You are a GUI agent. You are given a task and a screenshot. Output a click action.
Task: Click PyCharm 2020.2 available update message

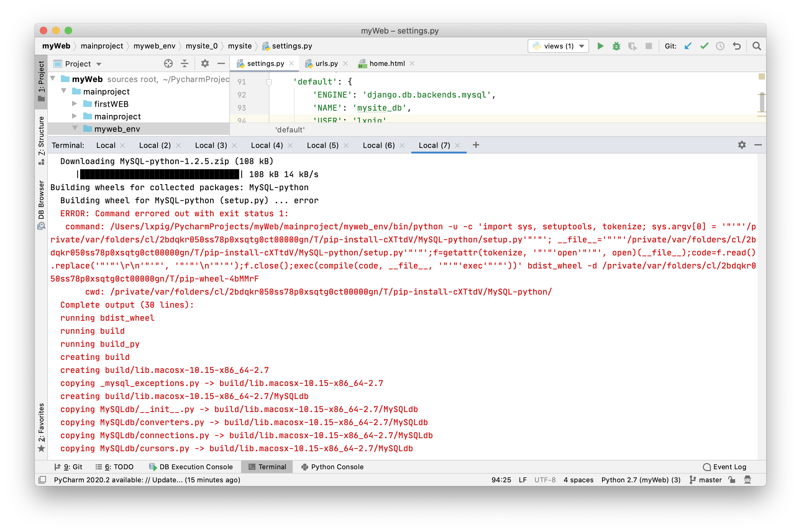pos(147,480)
